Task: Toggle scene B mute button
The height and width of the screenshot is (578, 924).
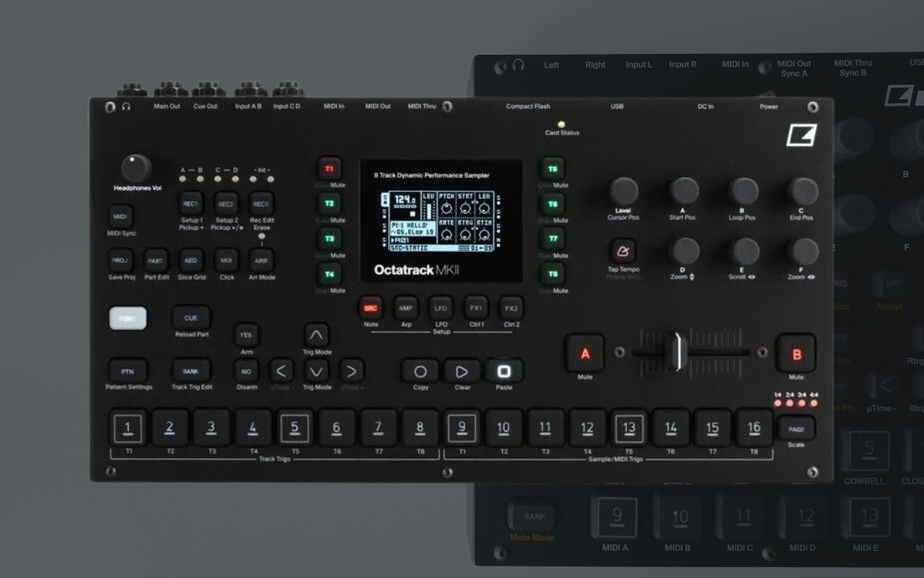Action: pos(796,355)
